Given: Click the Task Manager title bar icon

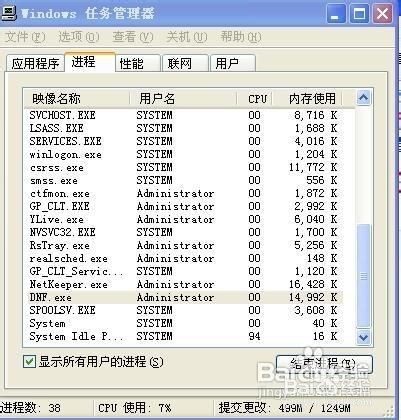Looking at the screenshot, I should [8, 13].
